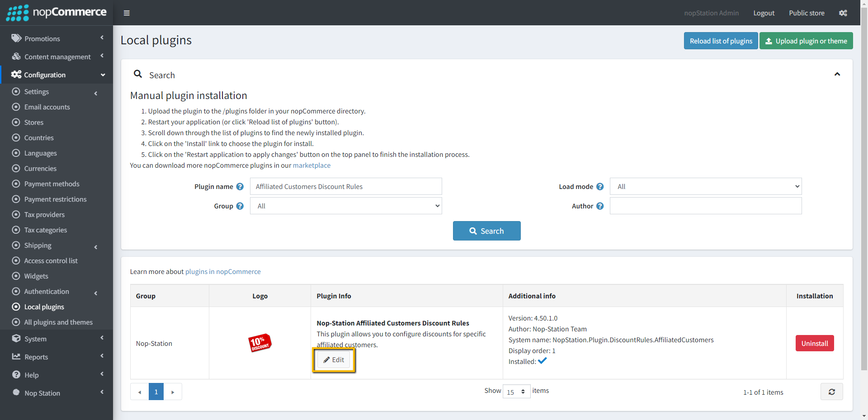Click the nopCommerce logo
The image size is (868, 420).
coord(57,13)
